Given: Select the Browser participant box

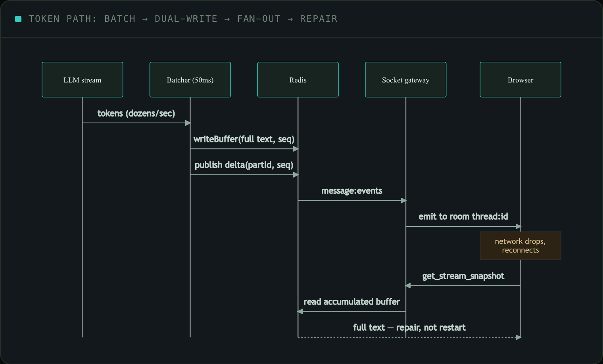Looking at the screenshot, I should 520,80.
